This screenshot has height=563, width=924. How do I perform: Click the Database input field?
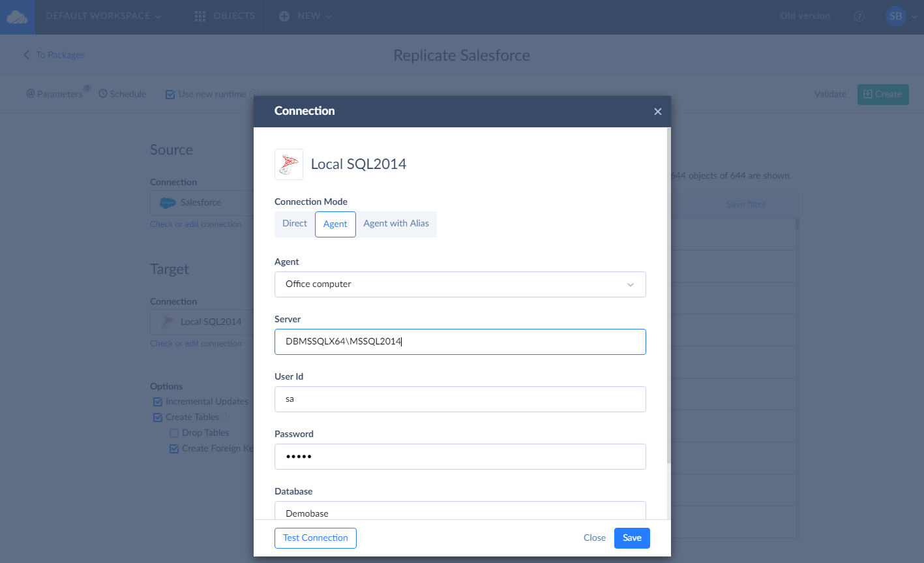(x=460, y=511)
